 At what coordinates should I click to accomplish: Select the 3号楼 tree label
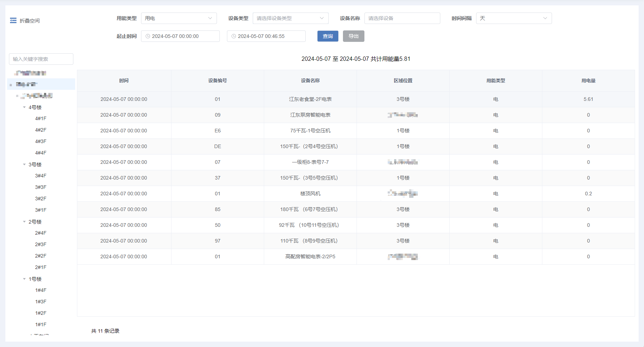coord(35,165)
